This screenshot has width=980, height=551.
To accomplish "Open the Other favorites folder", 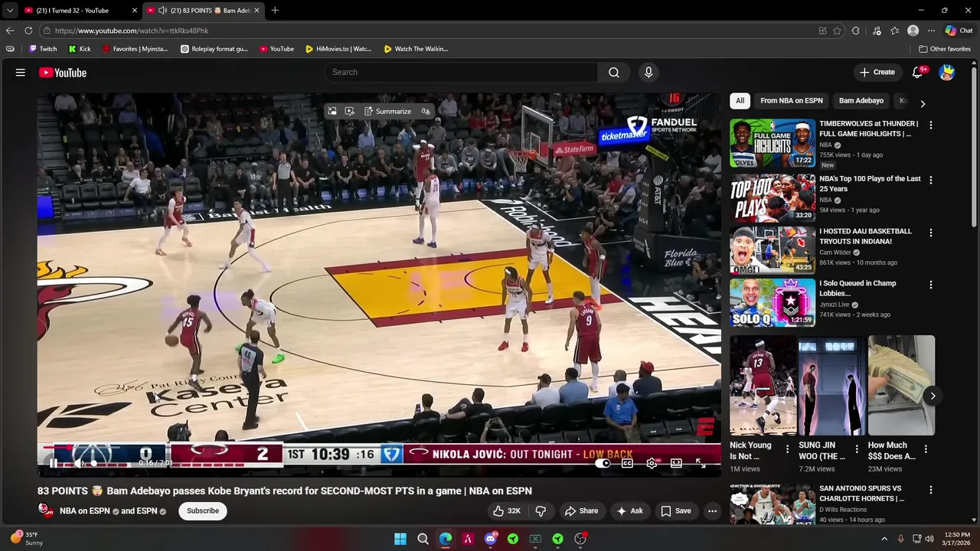I will [x=945, y=49].
